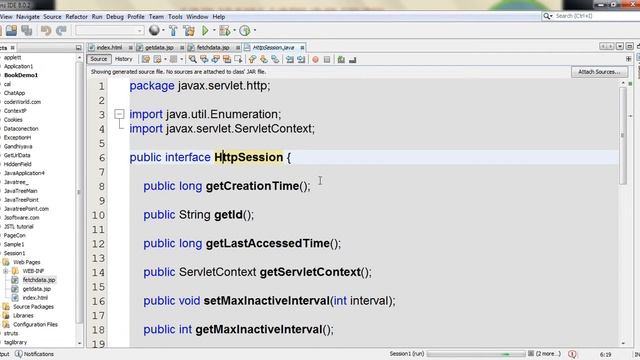Screen dimensions: 640x360
Task: Run the project with green arrow
Action: coord(205,30)
